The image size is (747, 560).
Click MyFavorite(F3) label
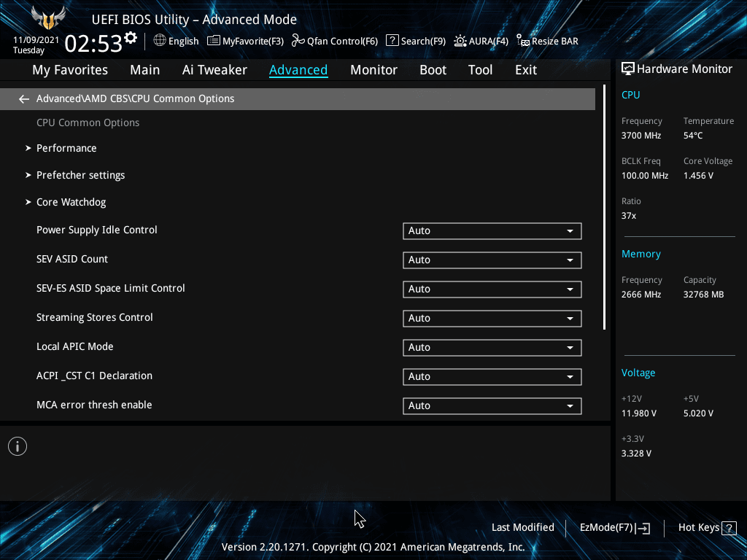pos(253,42)
